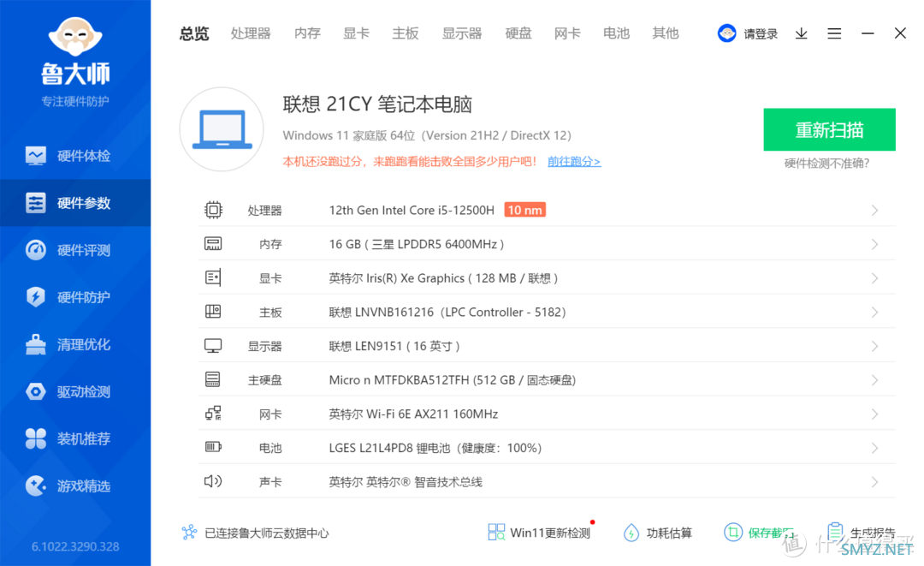Click the Win11更新检测 icon
The image size is (924, 566).
pyautogui.click(x=496, y=533)
